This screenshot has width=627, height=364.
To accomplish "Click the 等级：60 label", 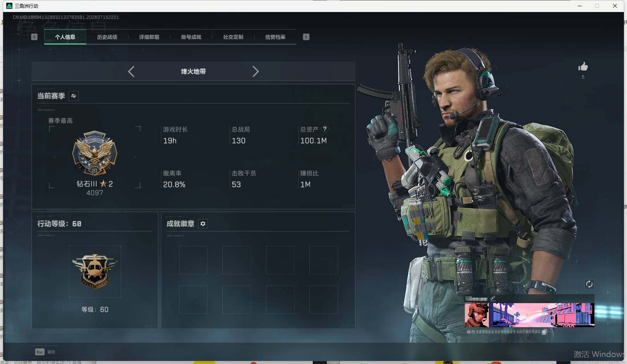I will [x=95, y=309].
